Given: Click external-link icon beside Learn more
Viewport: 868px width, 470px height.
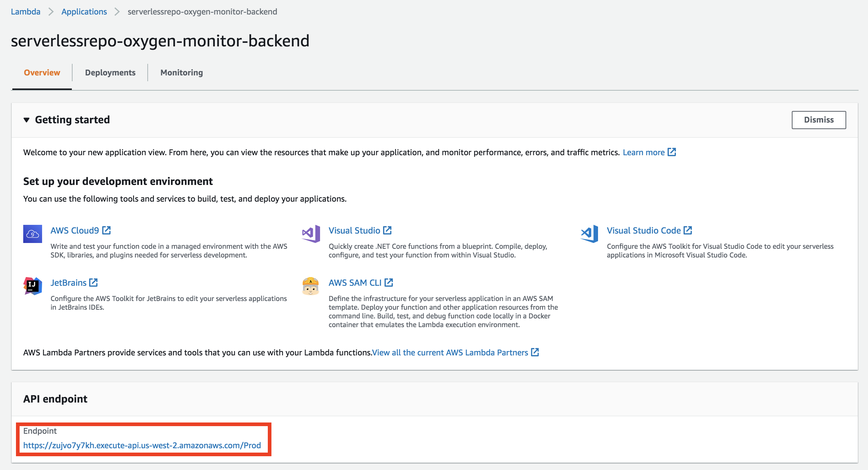Looking at the screenshot, I should pos(672,152).
